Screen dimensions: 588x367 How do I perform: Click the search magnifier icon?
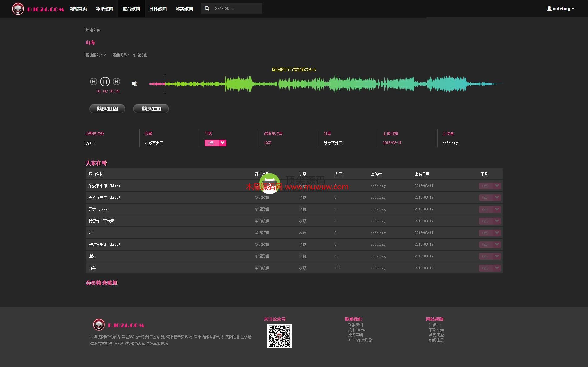(x=207, y=9)
